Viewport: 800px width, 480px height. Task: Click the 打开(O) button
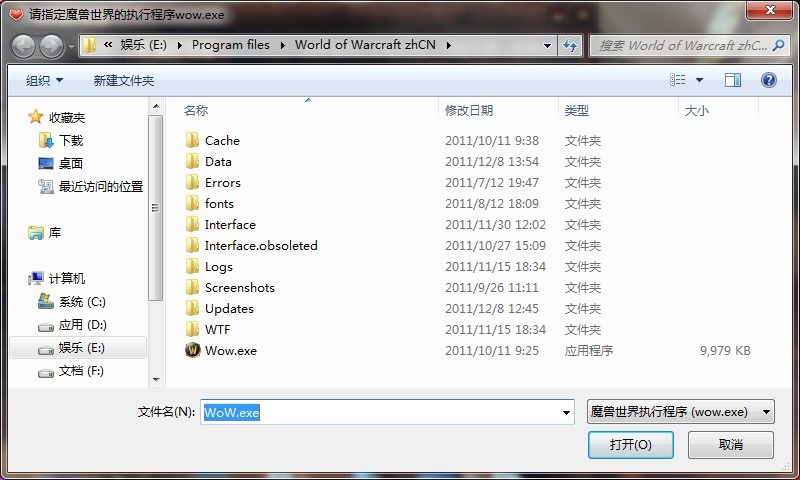(x=631, y=445)
